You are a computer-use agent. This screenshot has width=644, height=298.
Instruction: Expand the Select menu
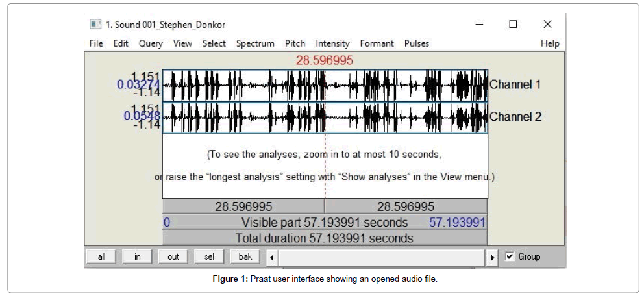214,43
